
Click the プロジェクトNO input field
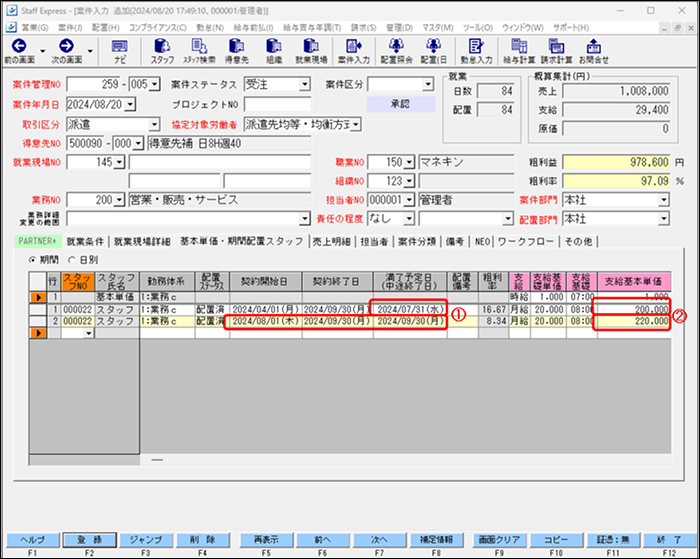pos(278,105)
